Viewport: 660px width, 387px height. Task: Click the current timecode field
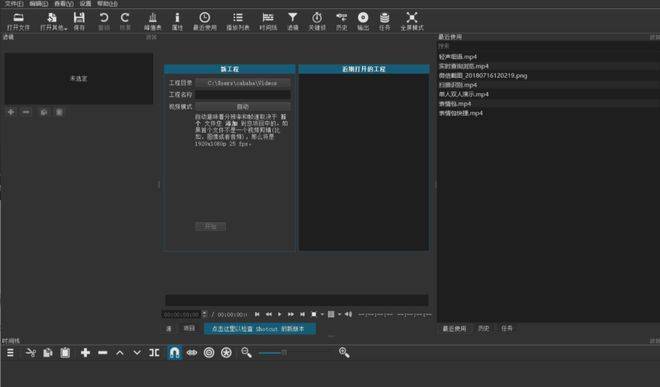182,314
